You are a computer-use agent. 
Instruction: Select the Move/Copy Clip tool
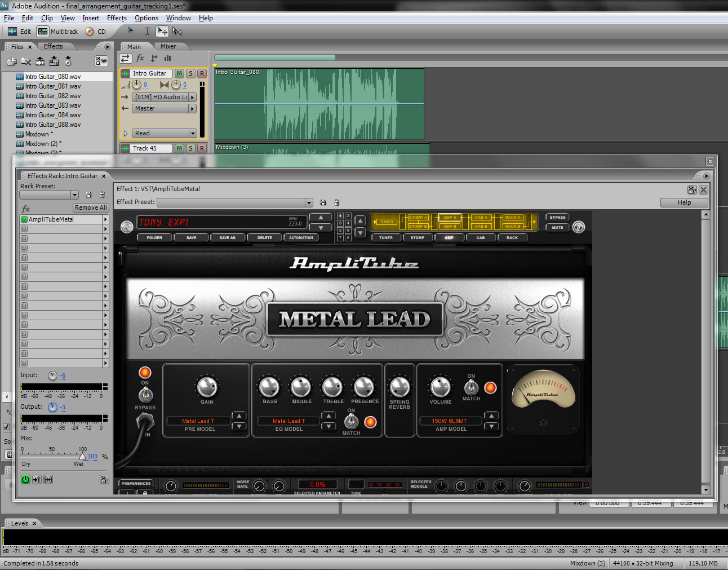tap(162, 32)
